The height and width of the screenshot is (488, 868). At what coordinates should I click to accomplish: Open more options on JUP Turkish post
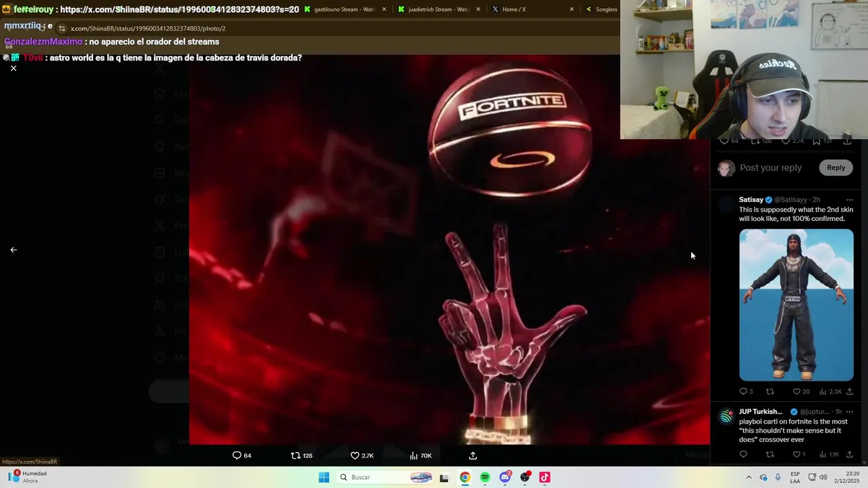pyautogui.click(x=849, y=411)
